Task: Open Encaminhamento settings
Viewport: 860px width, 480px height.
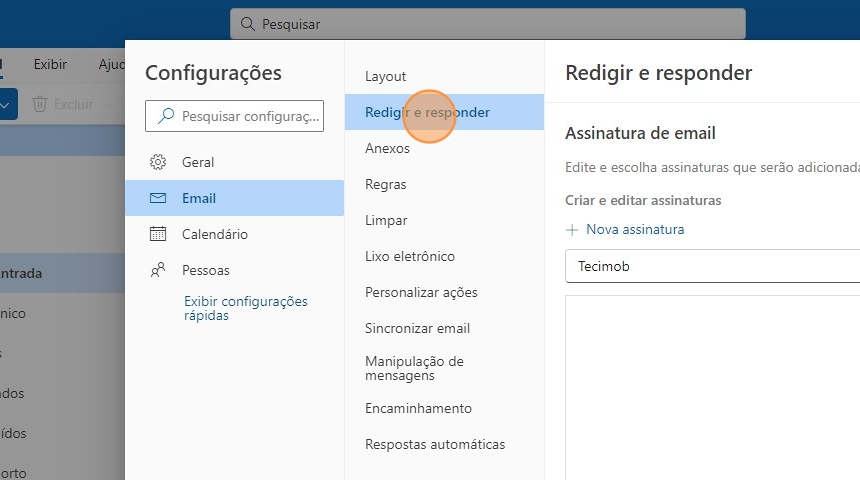Action: [x=418, y=408]
